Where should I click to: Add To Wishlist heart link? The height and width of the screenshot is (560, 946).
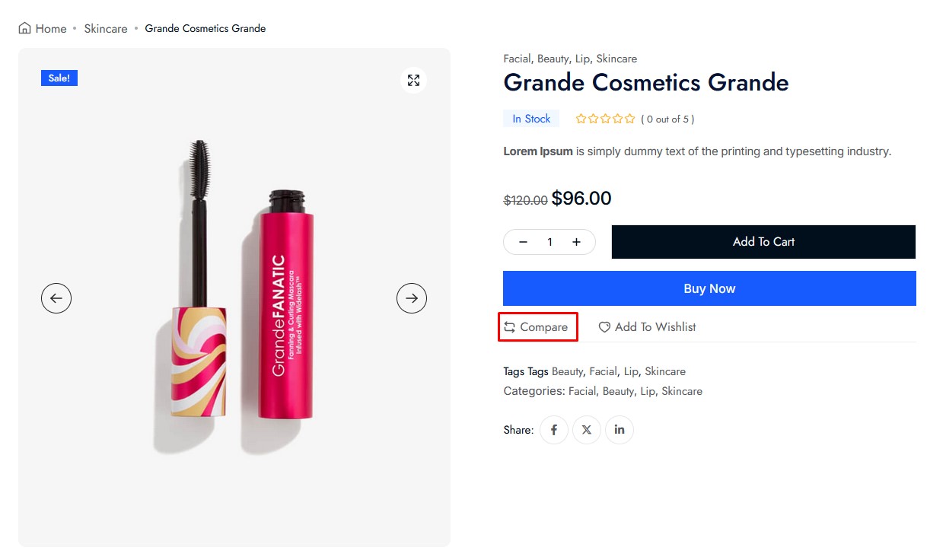[647, 327]
